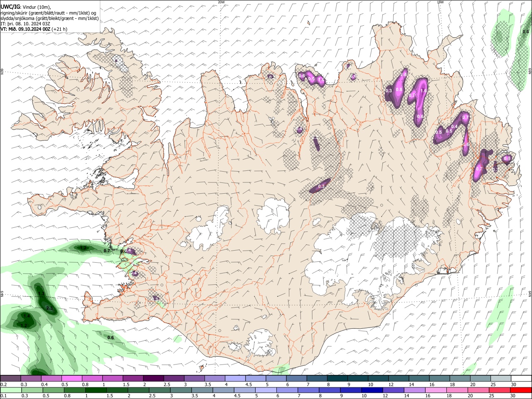The height and width of the screenshot is (399, 532).
Task: Pick the dark teal 8 swatch, upper legend row
Action: (x=337, y=378)
